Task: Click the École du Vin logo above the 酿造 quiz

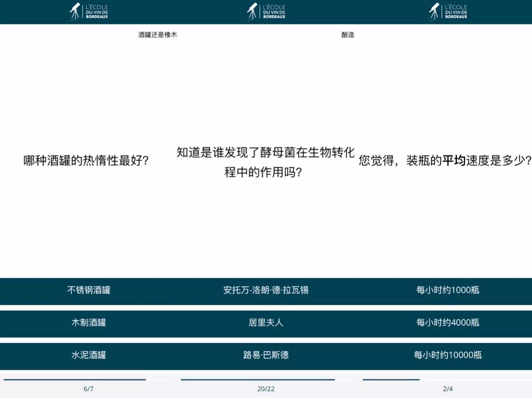Action: pos(266,11)
